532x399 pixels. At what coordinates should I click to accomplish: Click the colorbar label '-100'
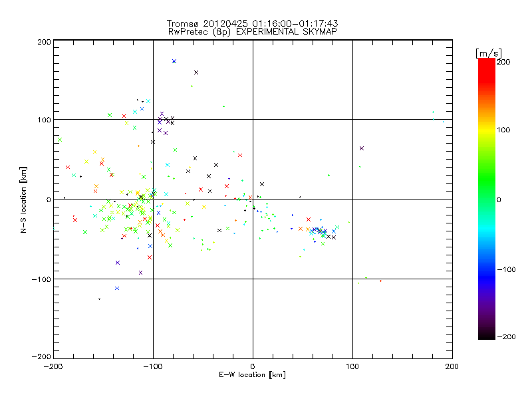coord(506,270)
